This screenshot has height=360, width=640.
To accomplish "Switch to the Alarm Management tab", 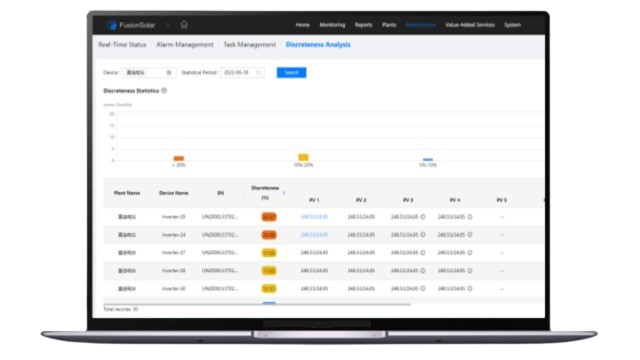I will [x=185, y=44].
